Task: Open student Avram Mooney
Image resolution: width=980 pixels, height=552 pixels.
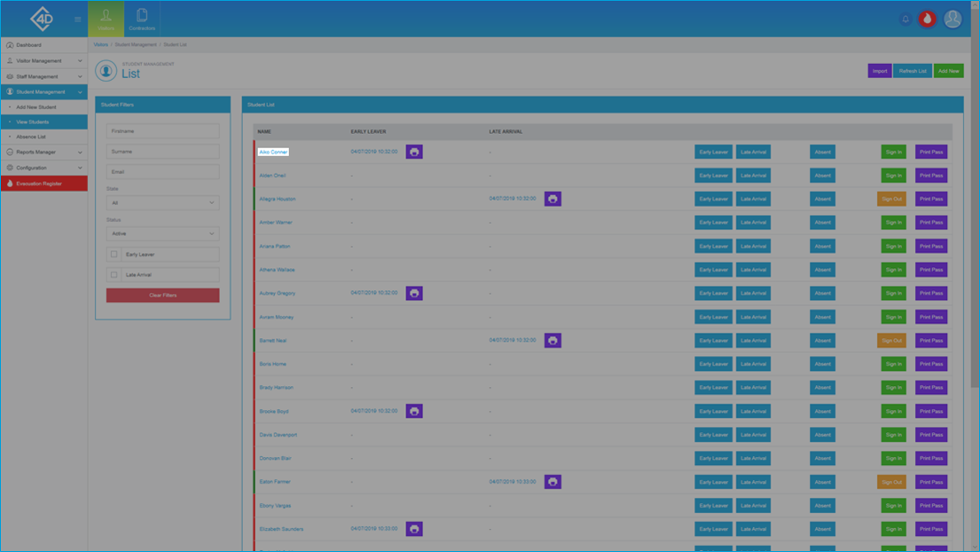Action: [276, 317]
